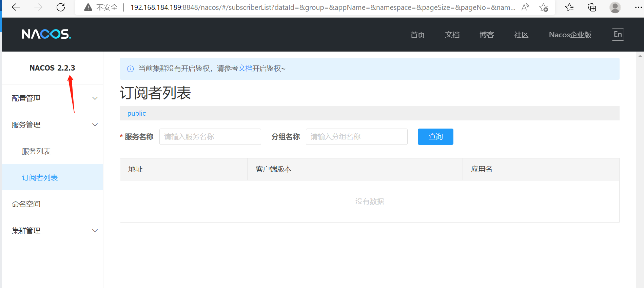The image size is (644, 288).
Task: Select the browser address bar URL
Action: (323, 7)
